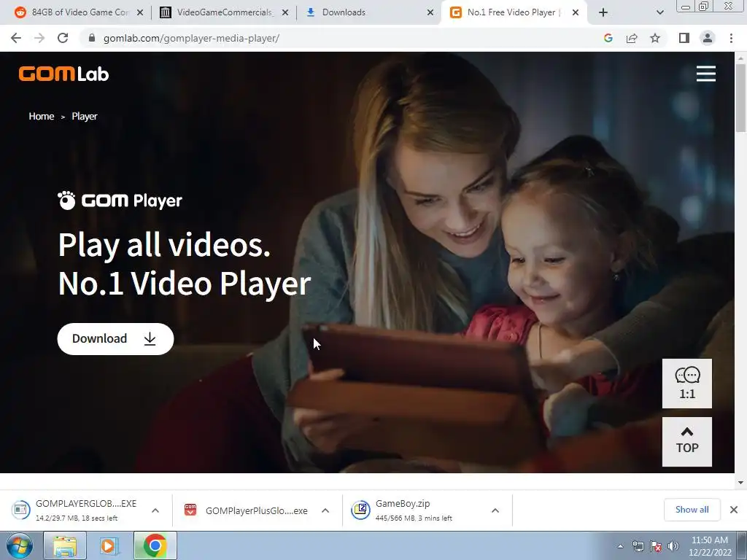This screenshot has width=747, height=560.
Task: Expand options for GOMPLAYERGLOB....EXE download
Action: (155, 510)
